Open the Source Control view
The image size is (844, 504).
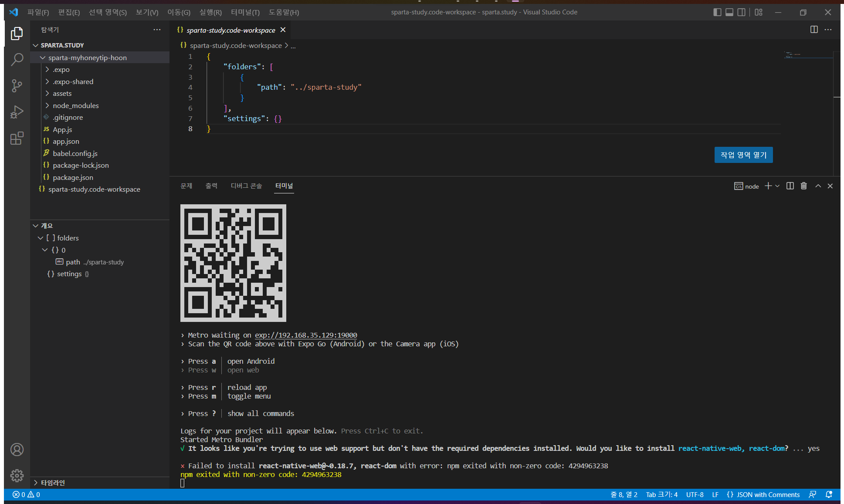(x=17, y=86)
